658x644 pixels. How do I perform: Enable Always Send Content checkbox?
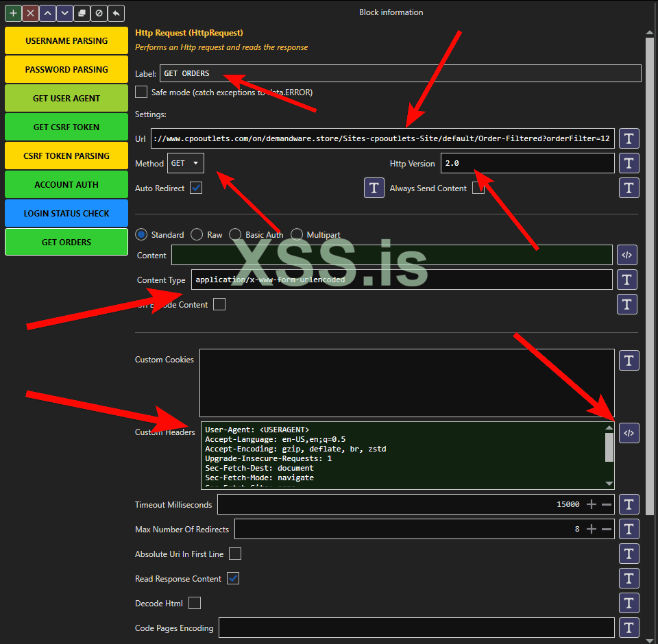[x=478, y=188]
